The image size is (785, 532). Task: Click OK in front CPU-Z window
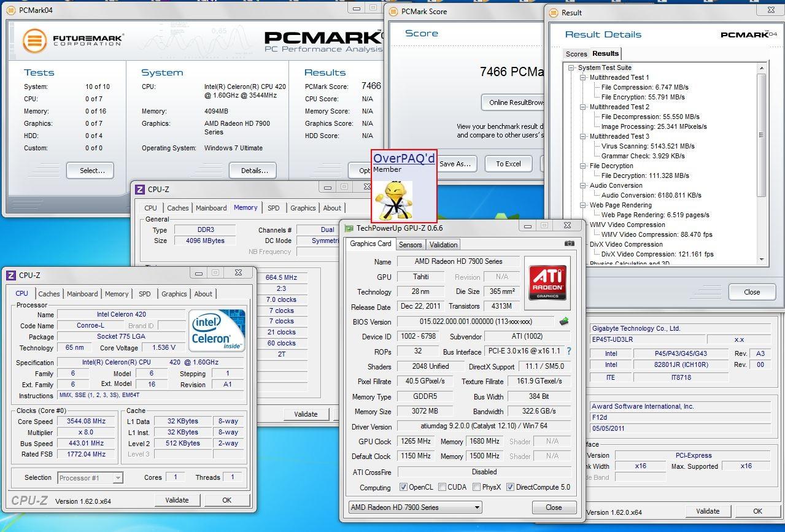(226, 500)
